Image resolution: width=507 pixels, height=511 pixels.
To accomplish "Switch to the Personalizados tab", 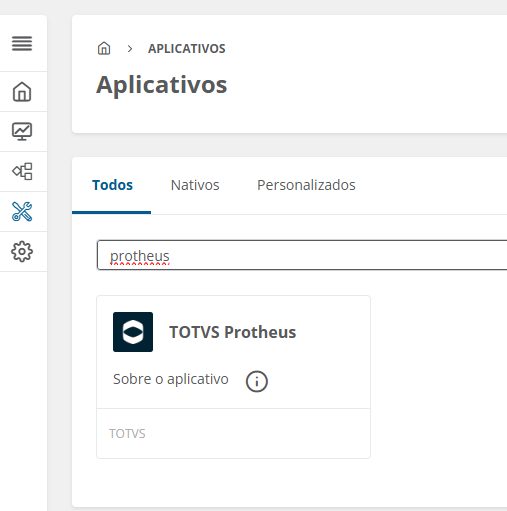I will [306, 185].
